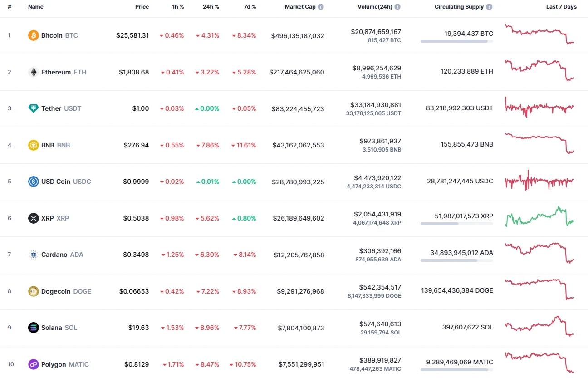Open the Circulating Supply info tooltip icon
This screenshot has height=378, width=588.
pyautogui.click(x=489, y=7)
